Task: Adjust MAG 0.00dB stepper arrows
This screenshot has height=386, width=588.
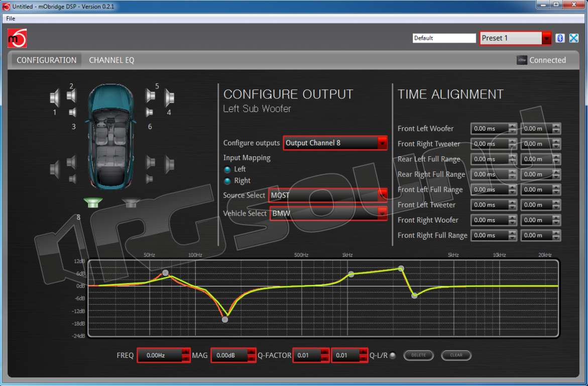Action: coord(251,355)
